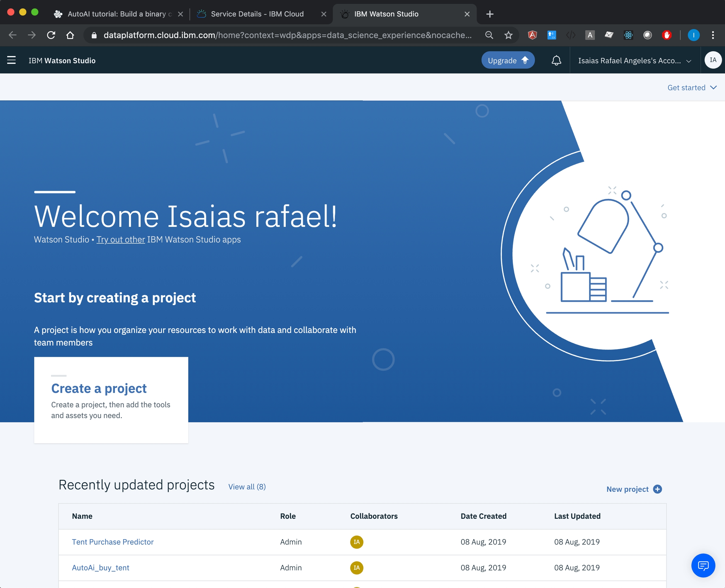
Task: Open the IA user avatar menu
Action: [713, 60]
